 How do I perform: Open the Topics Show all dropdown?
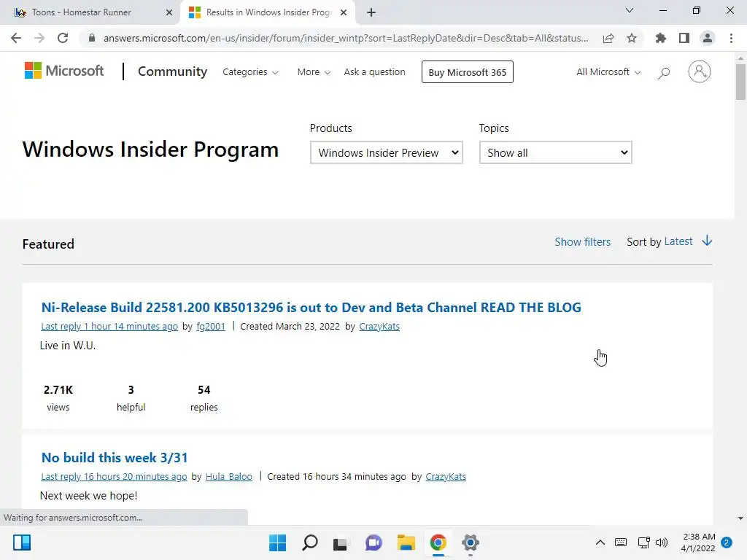[555, 152]
